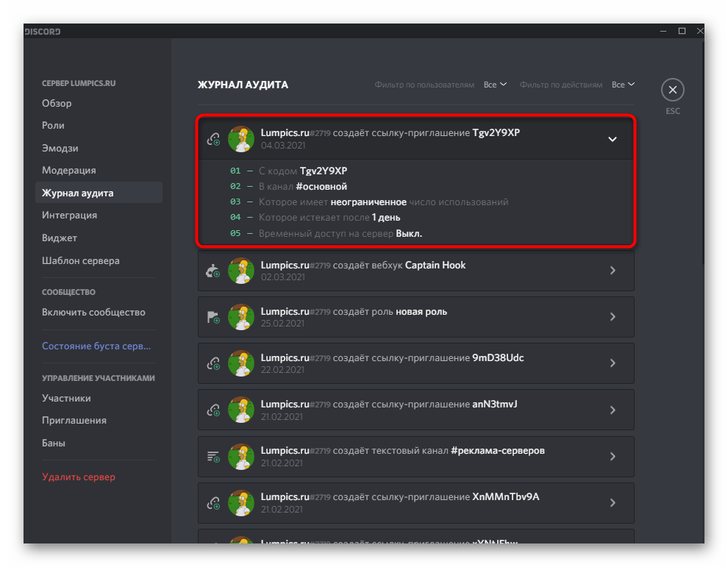Click invite-link icon on Tgv2Y9XP entry
The image size is (728, 567).
click(x=213, y=139)
